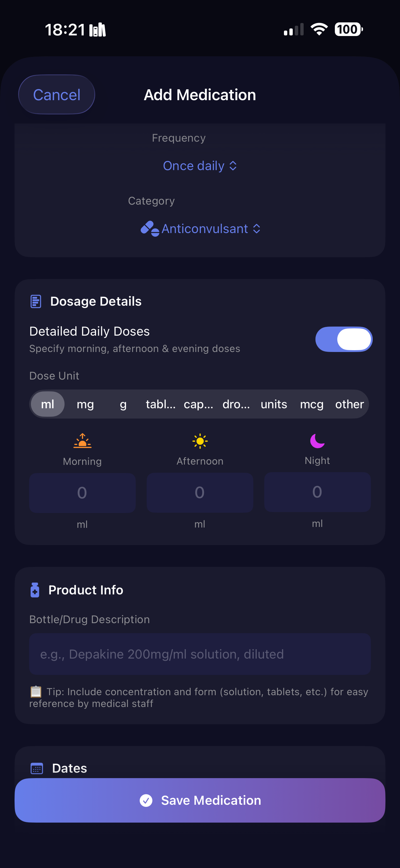Focus the Bottle/Drug Description text field
The image size is (400, 868).
tap(200, 654)
